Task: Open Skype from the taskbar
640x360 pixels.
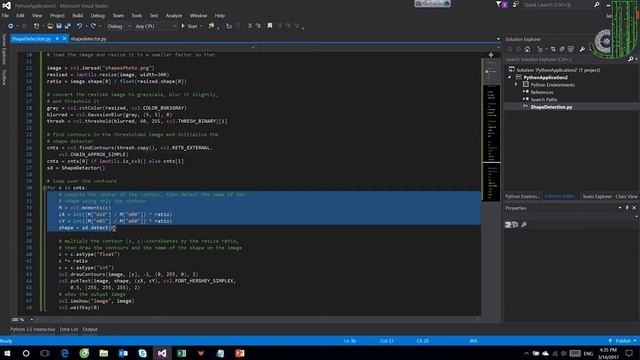Action: [x=142, y=353]
